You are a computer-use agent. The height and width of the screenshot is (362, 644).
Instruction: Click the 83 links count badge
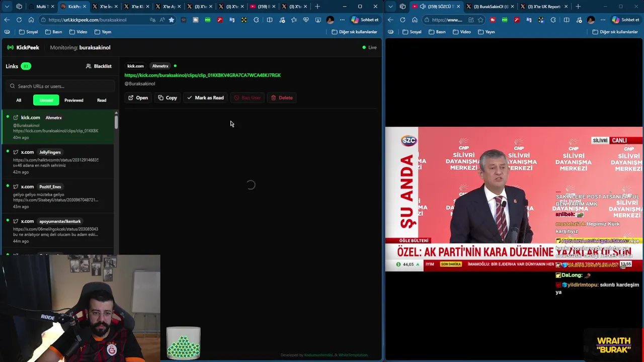coord(26,66)
